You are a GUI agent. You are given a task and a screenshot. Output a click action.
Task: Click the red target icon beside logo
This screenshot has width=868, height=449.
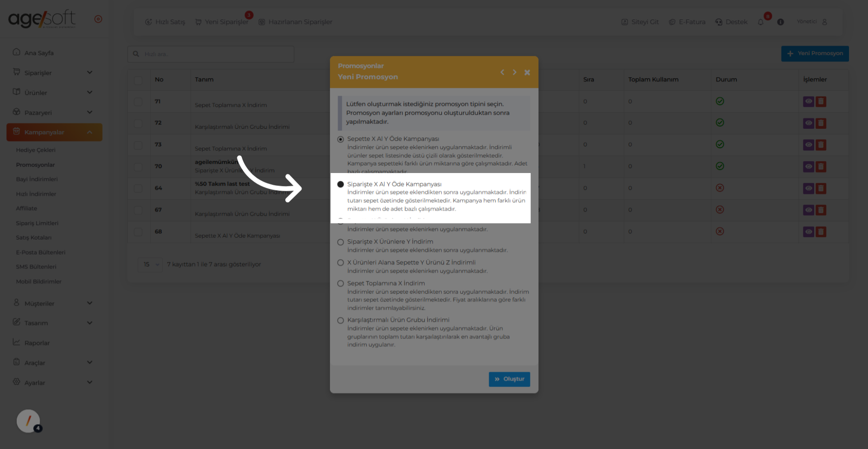pos(98,19)
